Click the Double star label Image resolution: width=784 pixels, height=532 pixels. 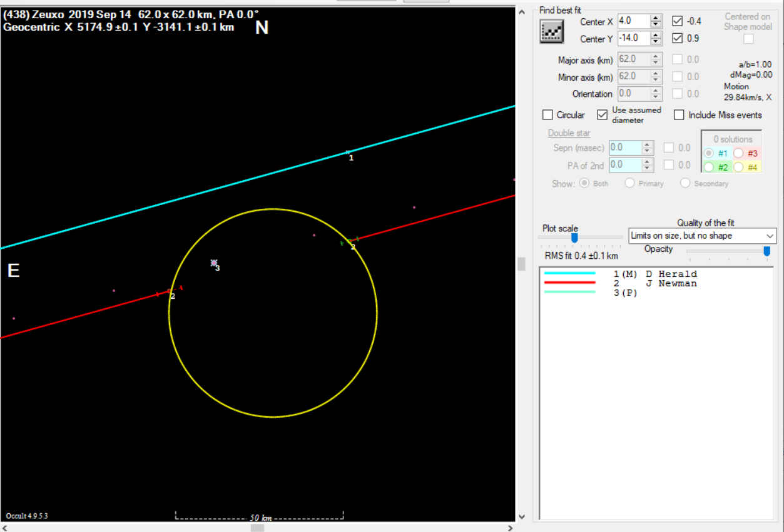569,133
